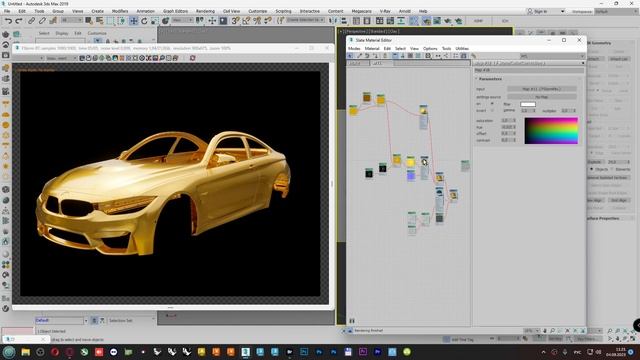Image resolution: width=640 pixels, height=360 pixels.
Task: Open the Rendering menu in 3ds Max
Action: pyautogui.click(x=205, y=11)
